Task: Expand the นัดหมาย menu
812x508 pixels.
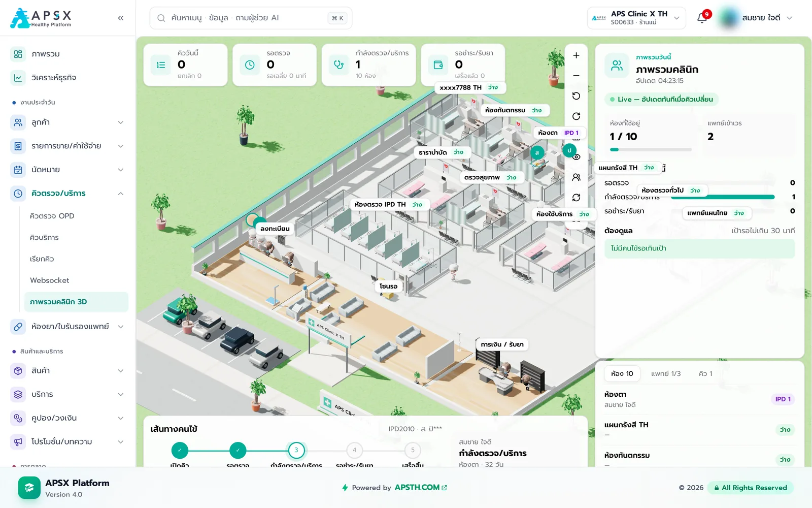Action: 68,170
